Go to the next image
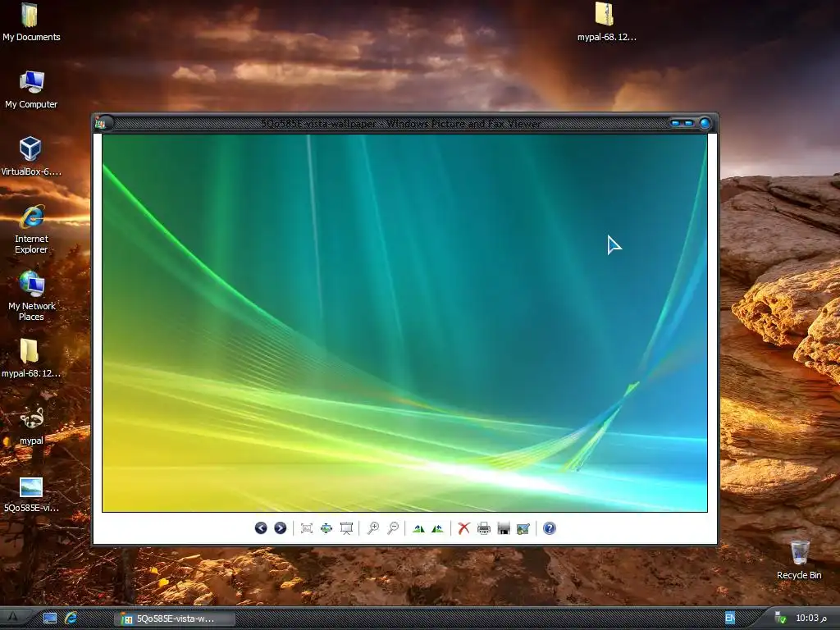 click(x=281, y=528)
